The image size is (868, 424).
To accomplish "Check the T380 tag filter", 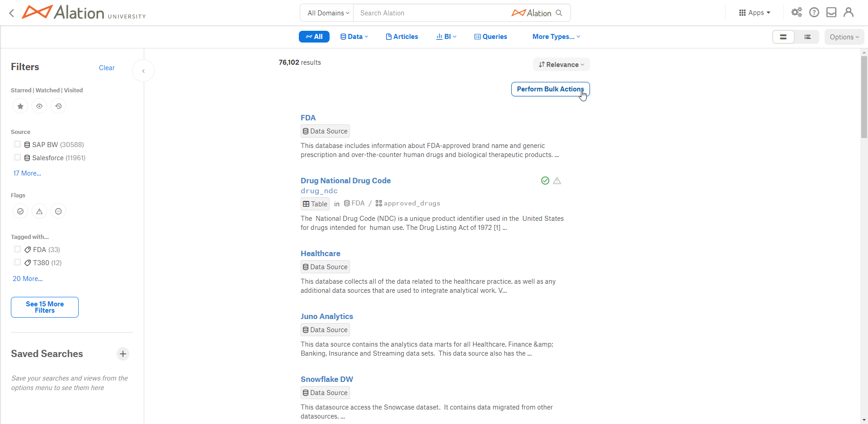I will point(18,262).
